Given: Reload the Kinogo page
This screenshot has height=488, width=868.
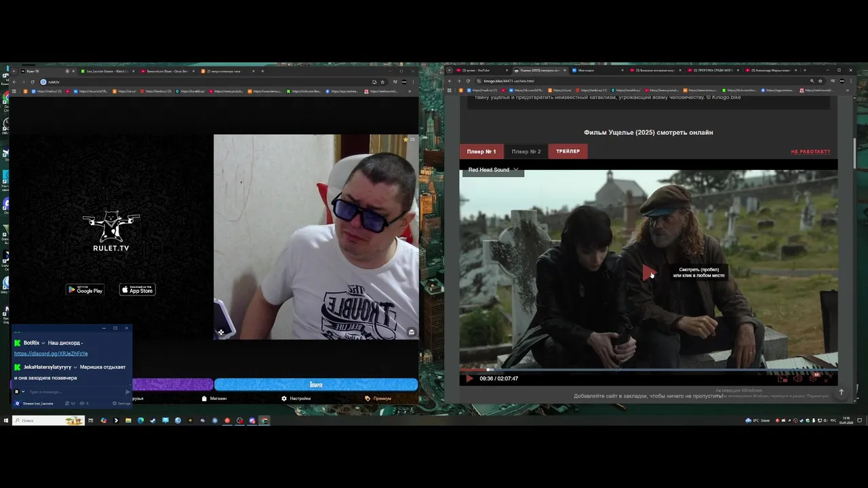Looking at the screenshot, I should point(468,81).
